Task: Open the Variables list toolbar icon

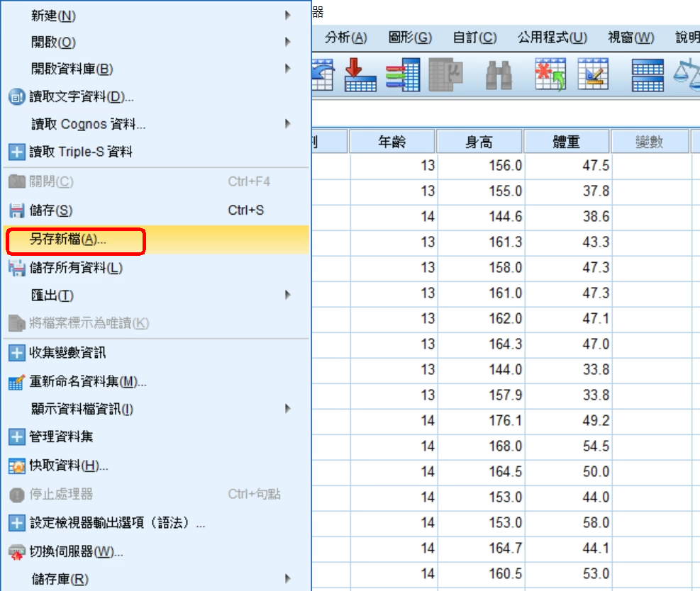Action: pyautogui.click(x=446, y=74)
